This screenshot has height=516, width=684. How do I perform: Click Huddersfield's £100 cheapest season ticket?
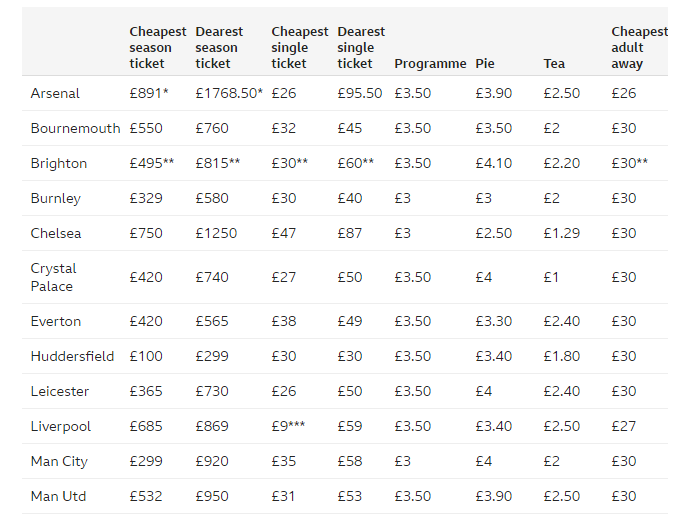tap(146, 356)
